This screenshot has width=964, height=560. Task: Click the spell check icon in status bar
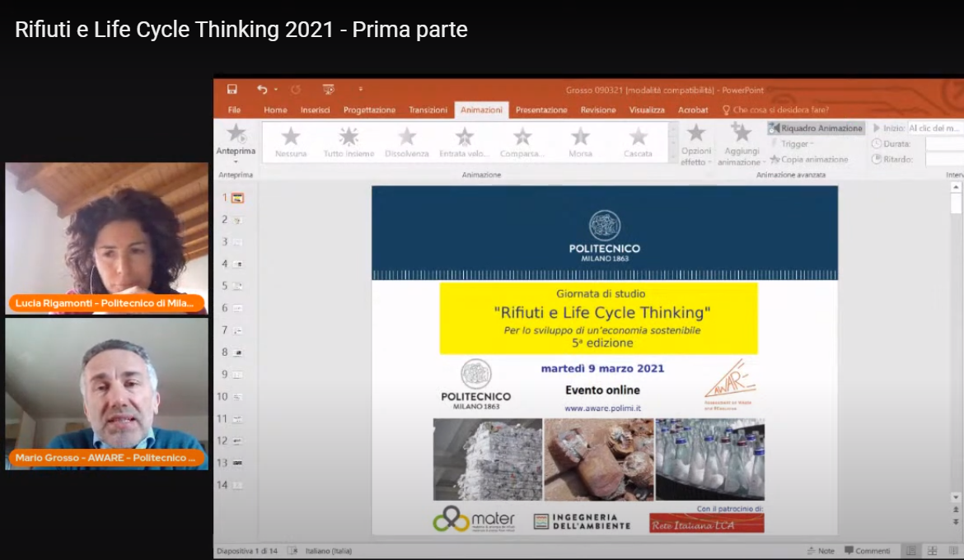click(292, 551)
